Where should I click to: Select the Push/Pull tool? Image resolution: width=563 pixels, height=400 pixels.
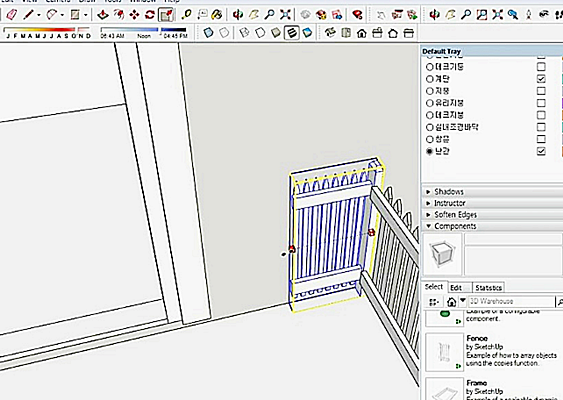coord(103,14)
